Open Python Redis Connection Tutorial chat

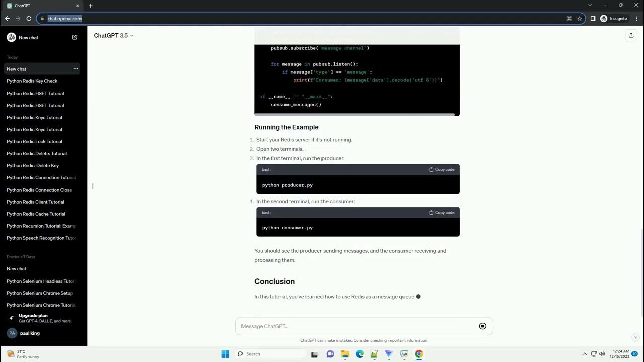[x=41, y=177]
